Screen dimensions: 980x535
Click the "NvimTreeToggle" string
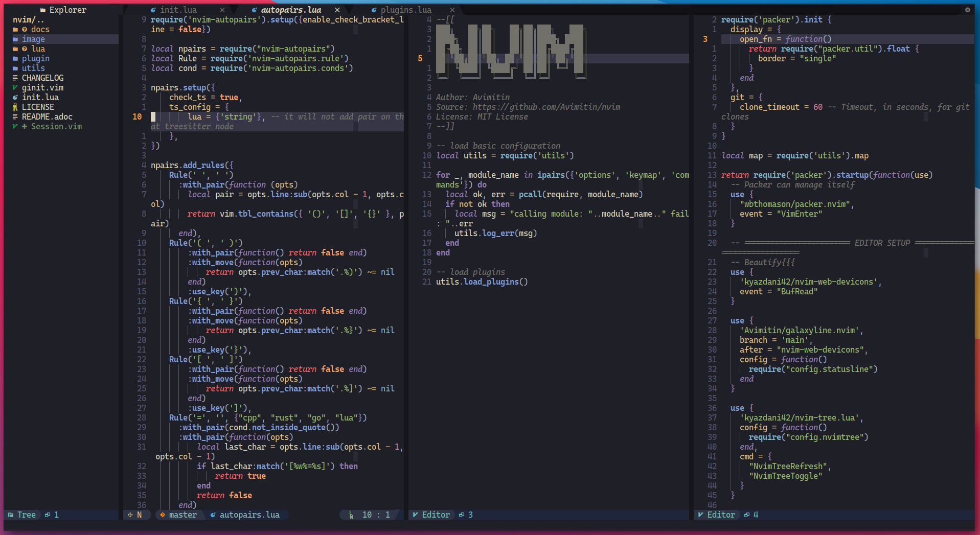click(786, 476)
